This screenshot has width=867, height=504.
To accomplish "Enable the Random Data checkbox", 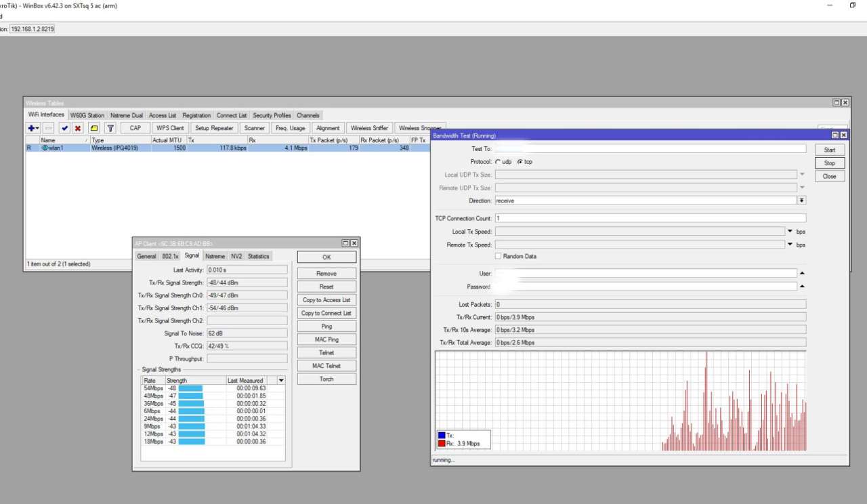I will click(x=499, y=256).
